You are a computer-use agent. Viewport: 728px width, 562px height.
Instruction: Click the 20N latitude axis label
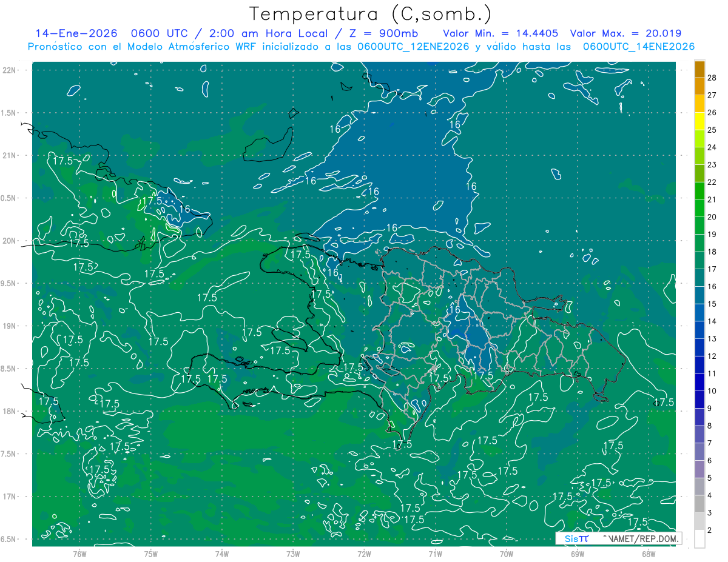pos(10,241)
